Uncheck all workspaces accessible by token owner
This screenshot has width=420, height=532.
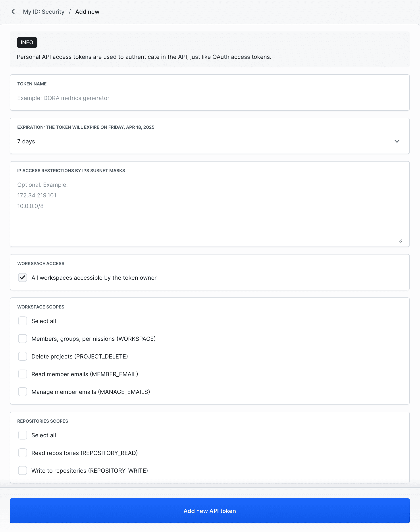click(22, 278)
